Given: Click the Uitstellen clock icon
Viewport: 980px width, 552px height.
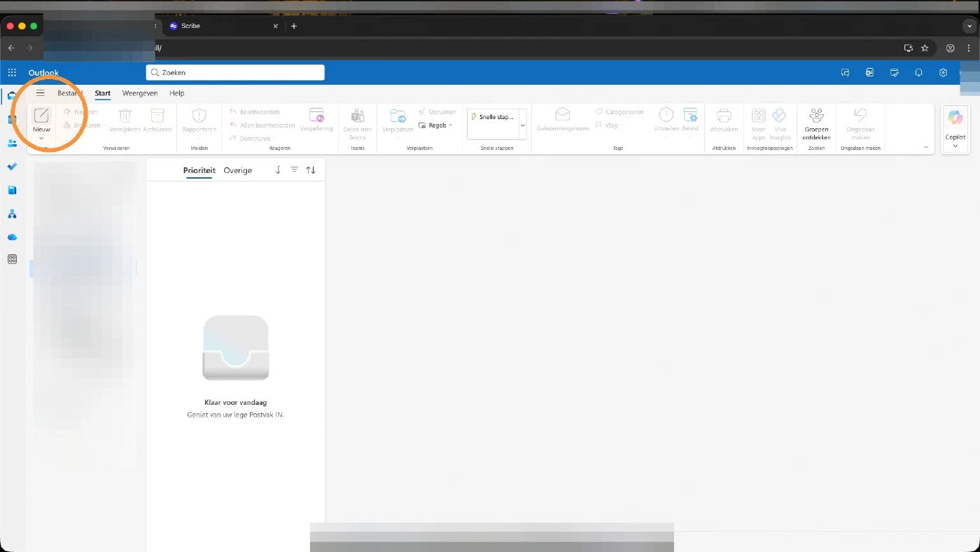Looking at the screenshot, I should click(666, 115).
